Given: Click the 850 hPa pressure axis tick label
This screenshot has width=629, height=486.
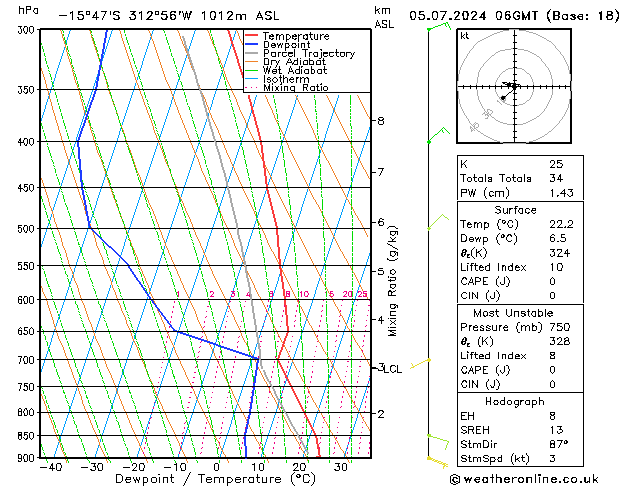Looking at the screenshot, I should (26, 436).
